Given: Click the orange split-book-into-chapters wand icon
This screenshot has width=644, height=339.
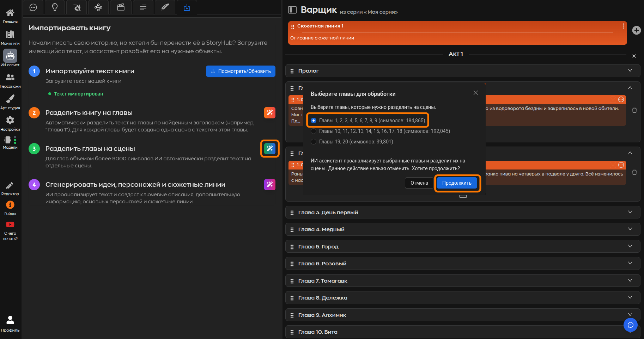Looking at the screenshot, I should tap(270, 113).
